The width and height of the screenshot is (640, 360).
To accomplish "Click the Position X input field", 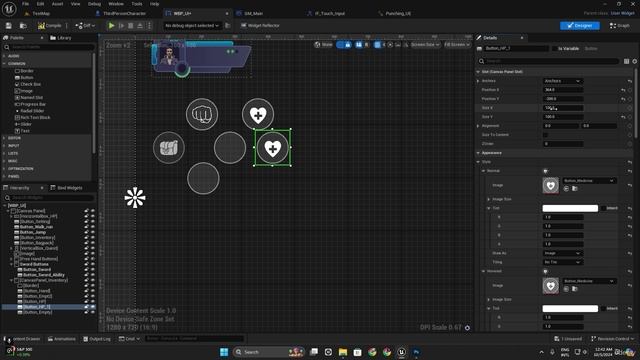I will click(x=563, y=90).
